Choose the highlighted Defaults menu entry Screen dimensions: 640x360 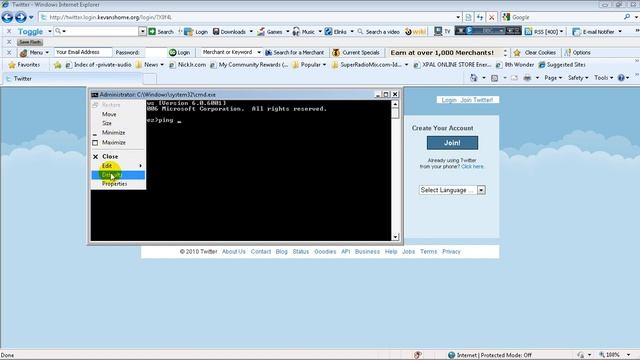(x=118, y=175)
